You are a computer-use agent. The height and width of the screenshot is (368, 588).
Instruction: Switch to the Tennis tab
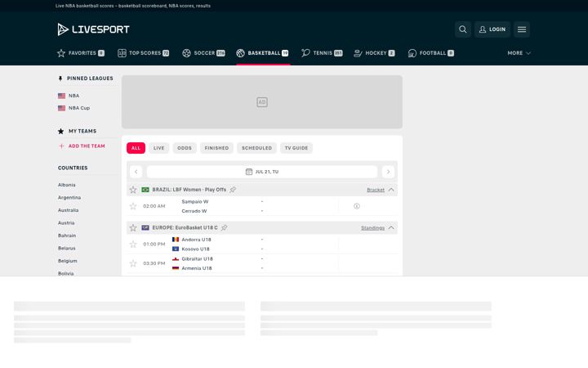point(322,53)
